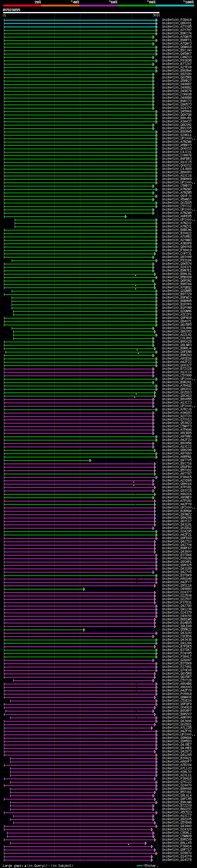Select the label UniRef100_Q9SC16

click(177, 586)
